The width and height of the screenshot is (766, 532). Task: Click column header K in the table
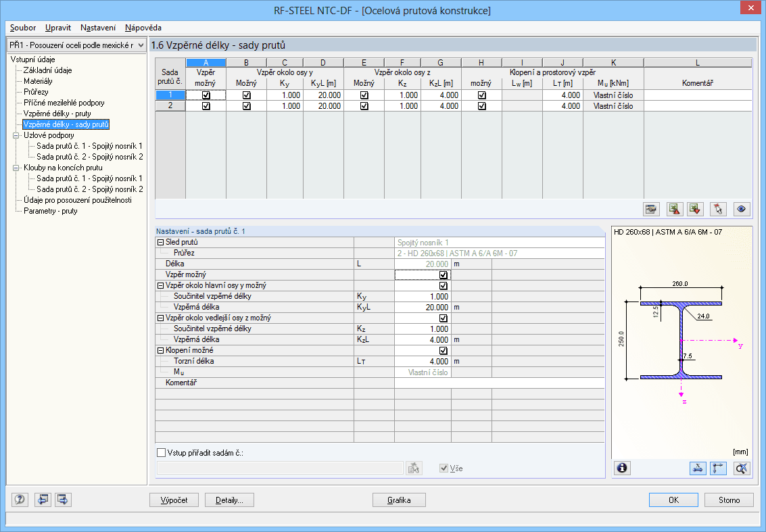click(x=613, y=63)
